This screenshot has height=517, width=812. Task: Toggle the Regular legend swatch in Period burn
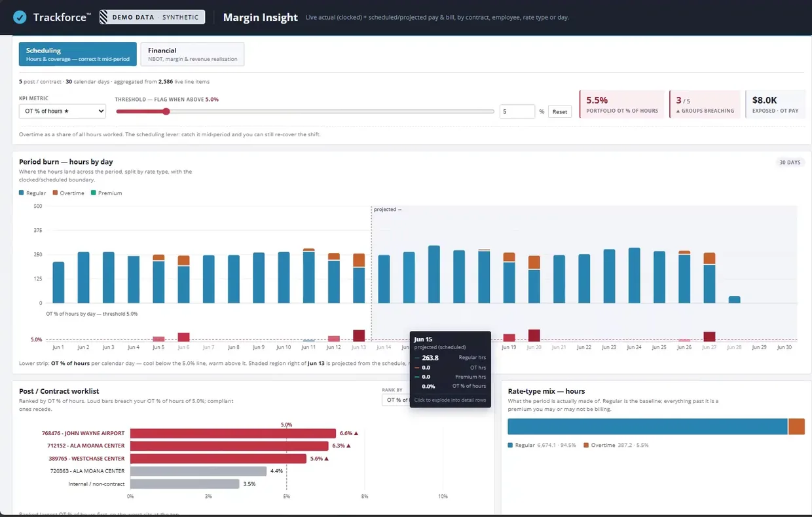(x=22, y=193)
